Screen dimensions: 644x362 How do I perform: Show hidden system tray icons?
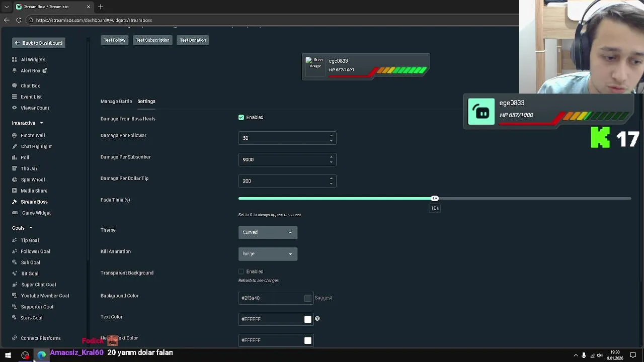576,355
